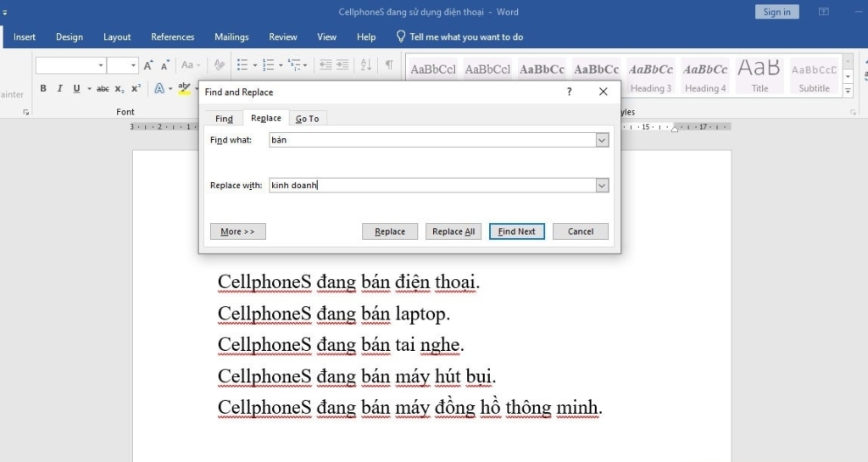Sort paragraphs with the A-Z icon
Image resolution: width=868 pixels, height=462 pixels.
366,65
